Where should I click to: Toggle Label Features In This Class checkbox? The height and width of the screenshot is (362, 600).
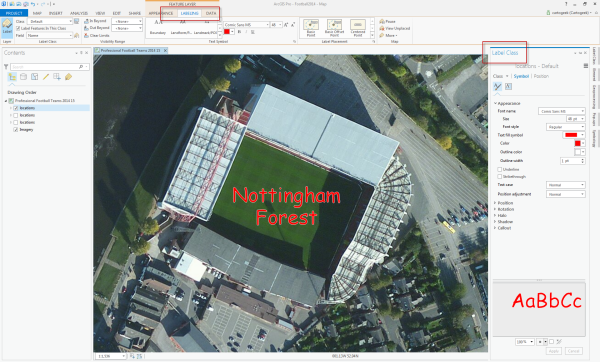[x=18, y=28]
